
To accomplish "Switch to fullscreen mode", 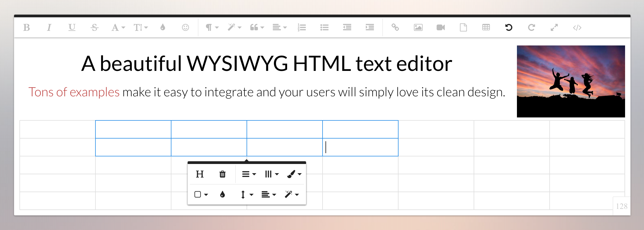I will 554,27.
